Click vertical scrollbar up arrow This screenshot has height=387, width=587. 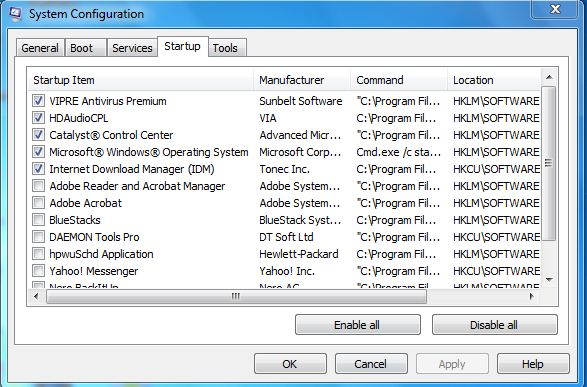[x=549, y=77]
